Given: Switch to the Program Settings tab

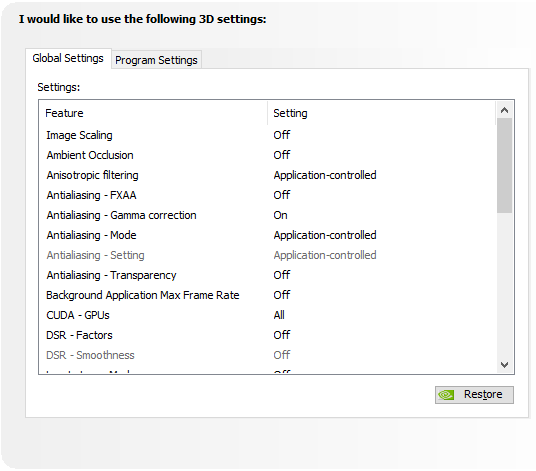Looking at the screenshot, I should [156, 60].
